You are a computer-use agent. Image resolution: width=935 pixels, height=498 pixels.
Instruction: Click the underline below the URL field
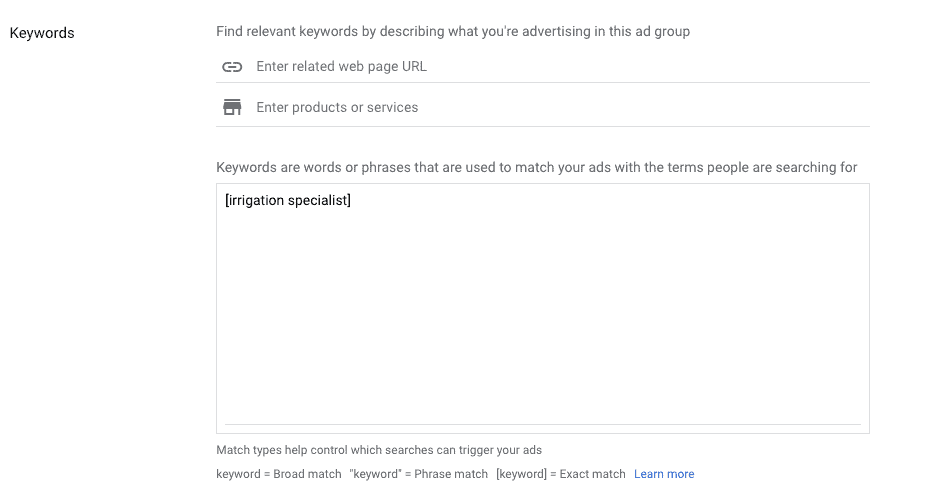[x=543, y=82]
